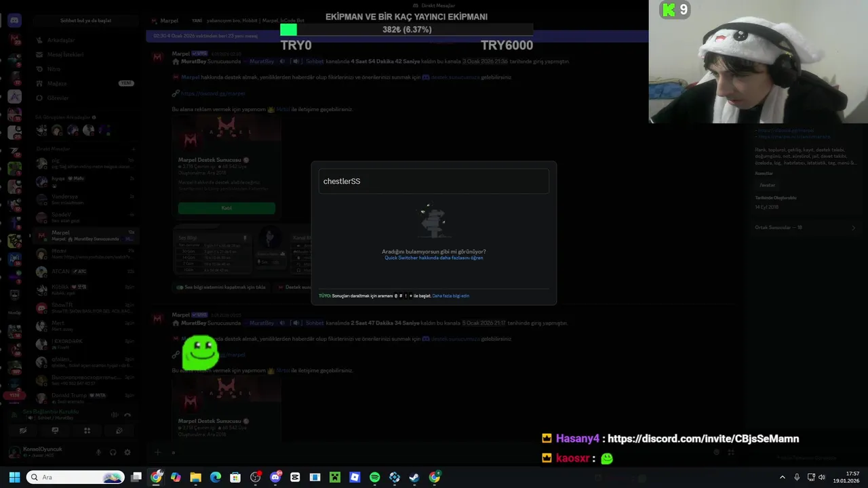The height and width of the screenshot is (488, 868).
Task: Share screen from voice panel
Action: pyautogui.click(x=55, y=430)
